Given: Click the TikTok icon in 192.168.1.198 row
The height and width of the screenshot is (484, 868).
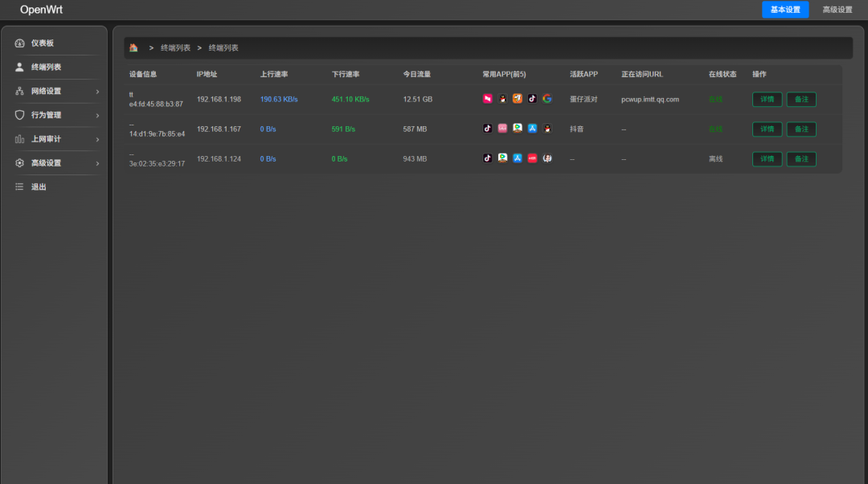Looking at the screenshot, I should click(x=533, y=99).
